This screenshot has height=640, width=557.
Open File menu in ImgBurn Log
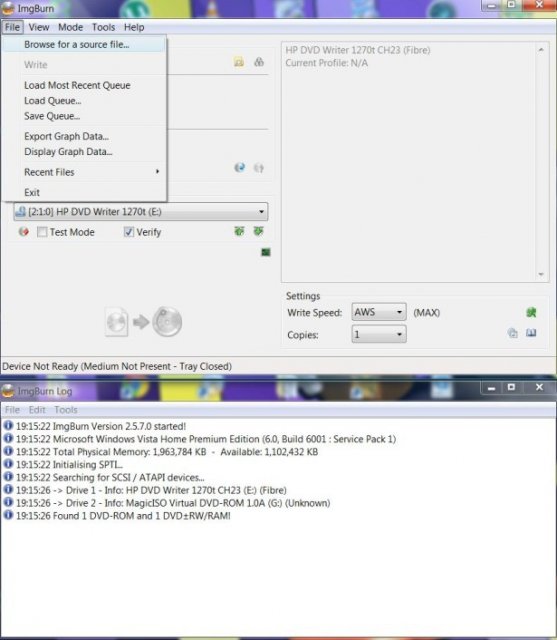(12, 410)
